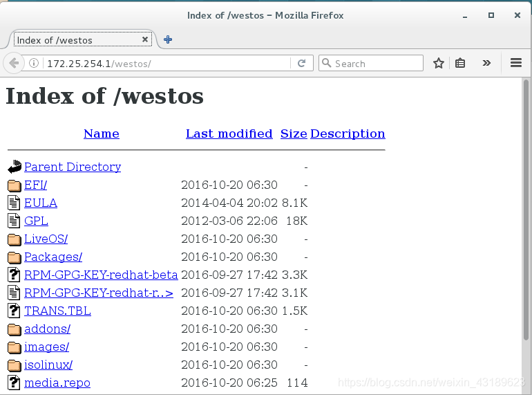The image size is (532, 395).
Task: Click the folder icon beside LiveOS/
Action: click(15, 239)
